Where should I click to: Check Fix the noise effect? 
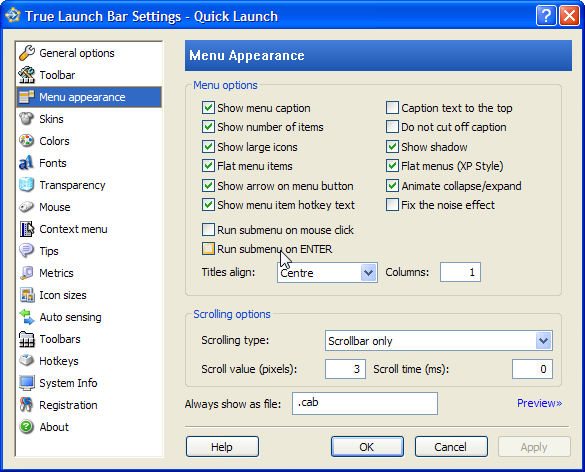point(392,205)
